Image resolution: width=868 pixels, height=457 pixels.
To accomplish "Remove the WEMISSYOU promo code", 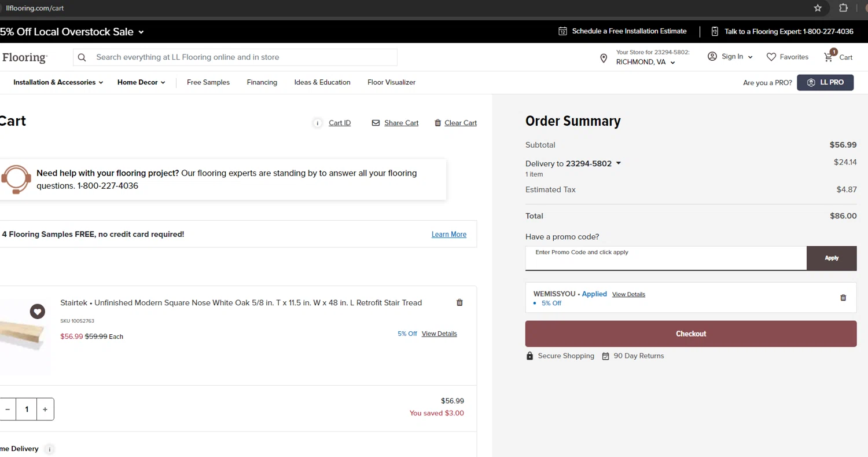I will (843, 298).
